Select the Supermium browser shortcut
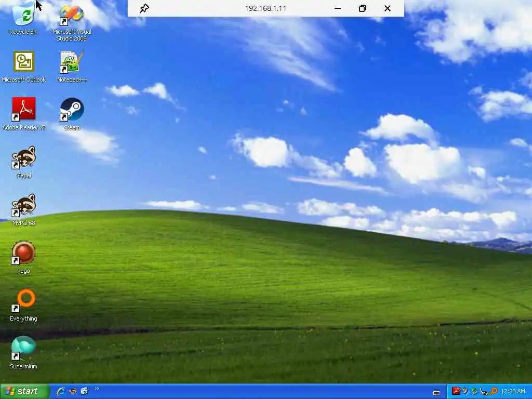The height and width of the screenshot is (399, 532). pos(23,353)
